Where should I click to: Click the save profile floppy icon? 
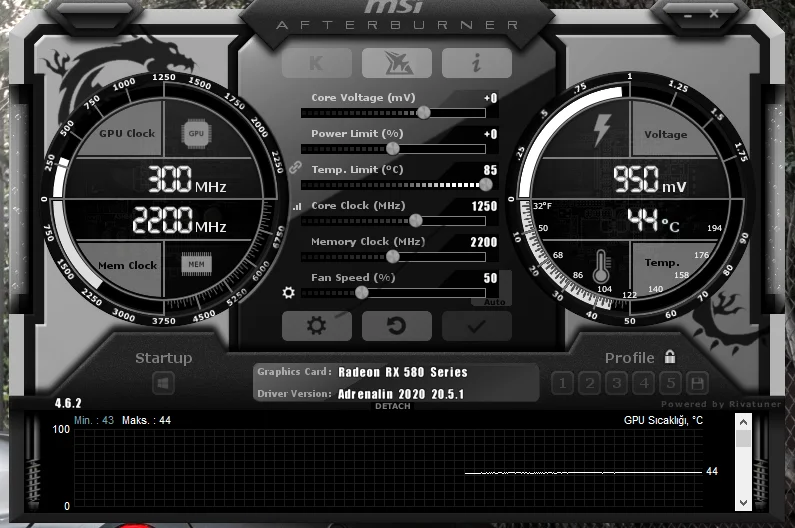[697, 383]
